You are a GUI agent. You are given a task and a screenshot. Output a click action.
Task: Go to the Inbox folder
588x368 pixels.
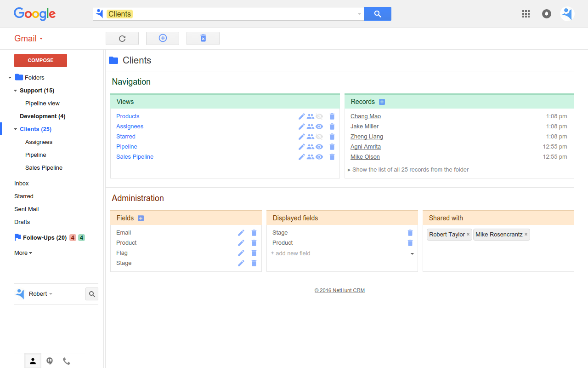click(22, 184)
